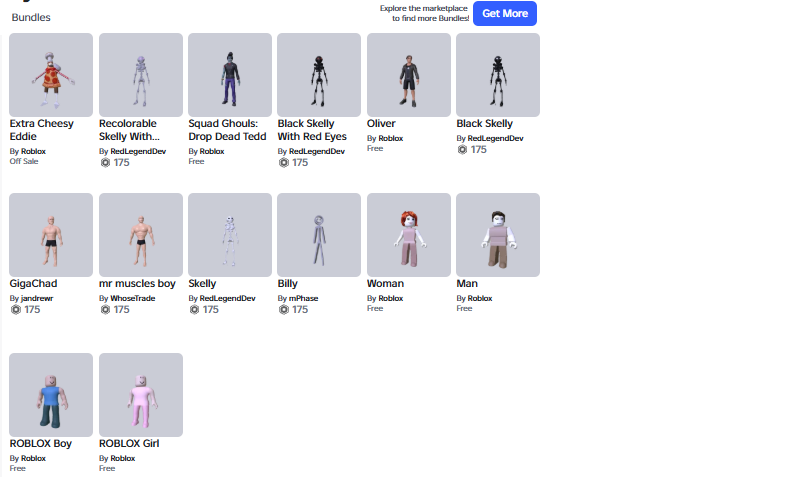The height and width of the screenshot is (477, 811).
Task: Visit creator jandrewr's profile link
Action: 37,299
